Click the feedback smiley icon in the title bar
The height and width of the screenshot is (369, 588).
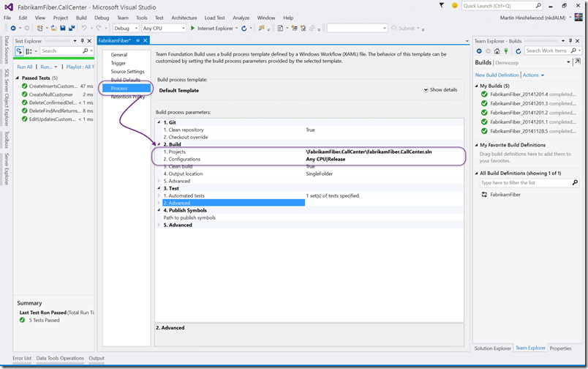454,6
